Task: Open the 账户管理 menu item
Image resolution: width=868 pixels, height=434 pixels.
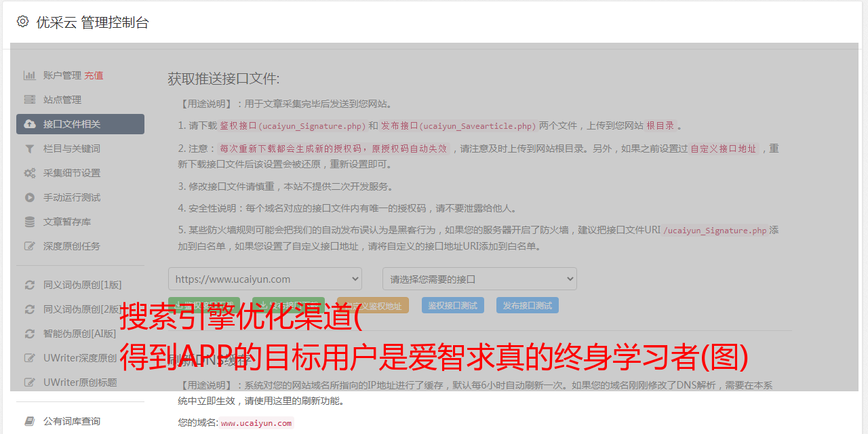Action: click(62, 75)
